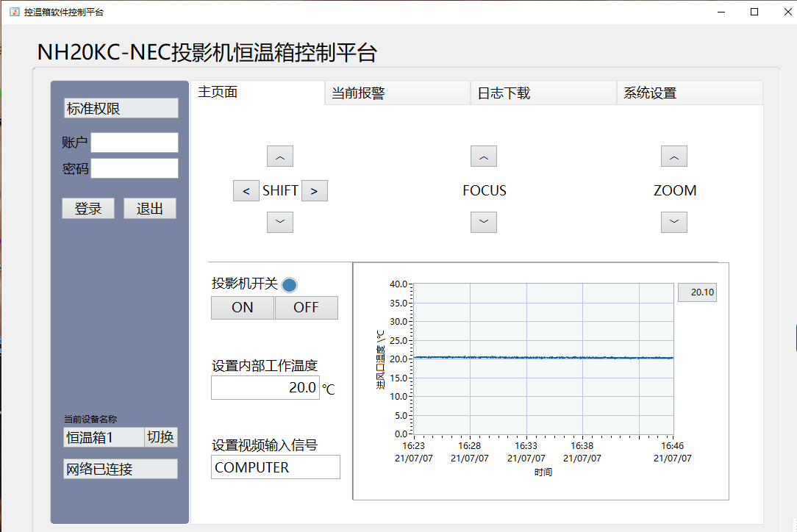
Task: Click the 登录 login button
Action: 88,209
